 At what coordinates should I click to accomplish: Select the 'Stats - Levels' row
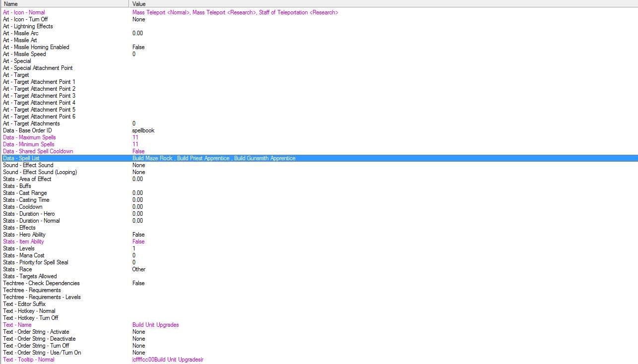click(x=319, y=248)
